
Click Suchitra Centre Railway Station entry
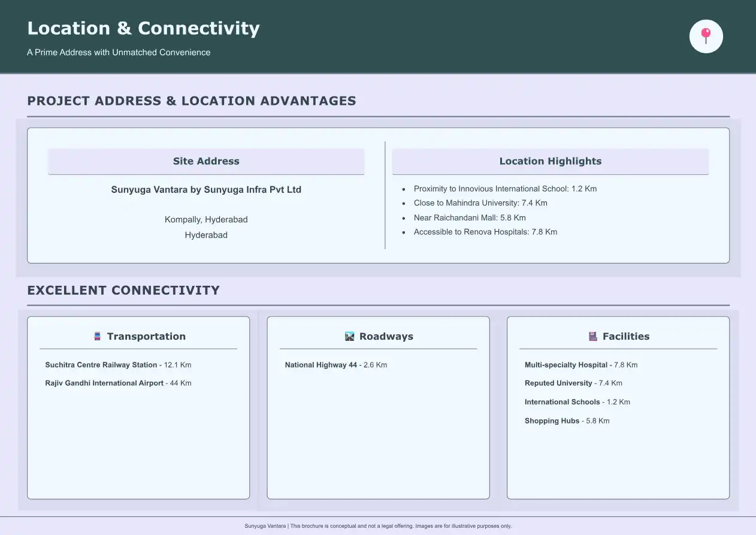118,365
